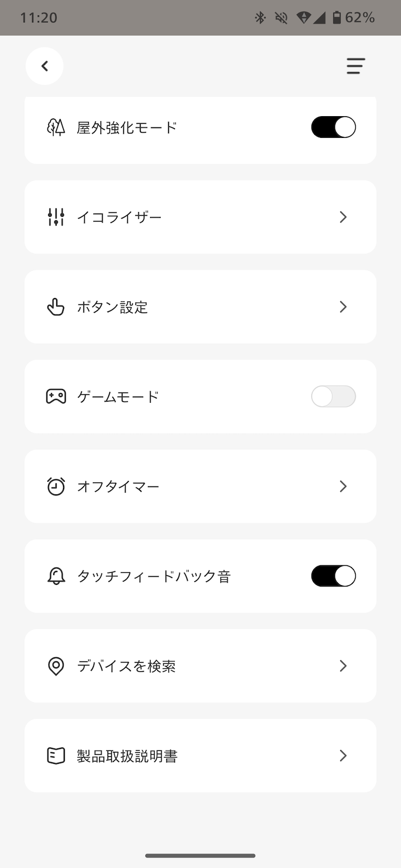The image size is (401, 868).
Task: Tap the back arrow button
Action: click(45, 66)
